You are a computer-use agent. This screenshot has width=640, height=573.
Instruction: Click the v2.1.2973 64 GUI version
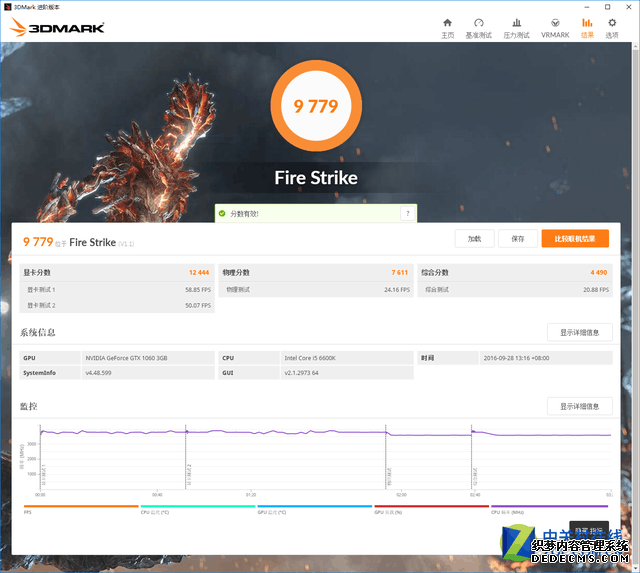[x=301, y=373]
